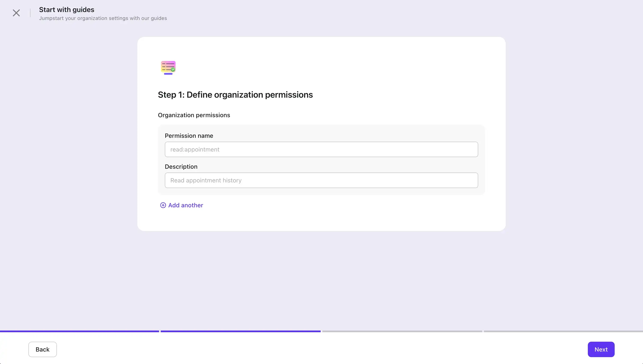Click the Description field label

coord(181,167)
